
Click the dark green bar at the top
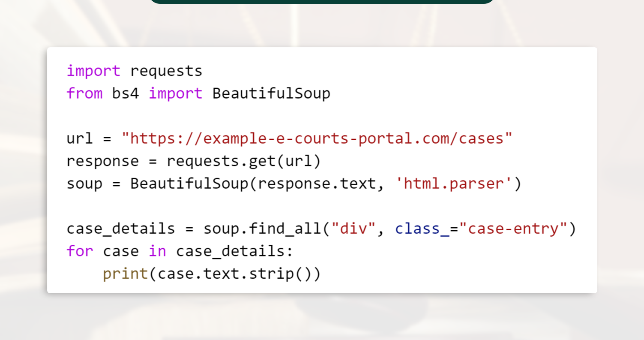[x=321, y=2]
